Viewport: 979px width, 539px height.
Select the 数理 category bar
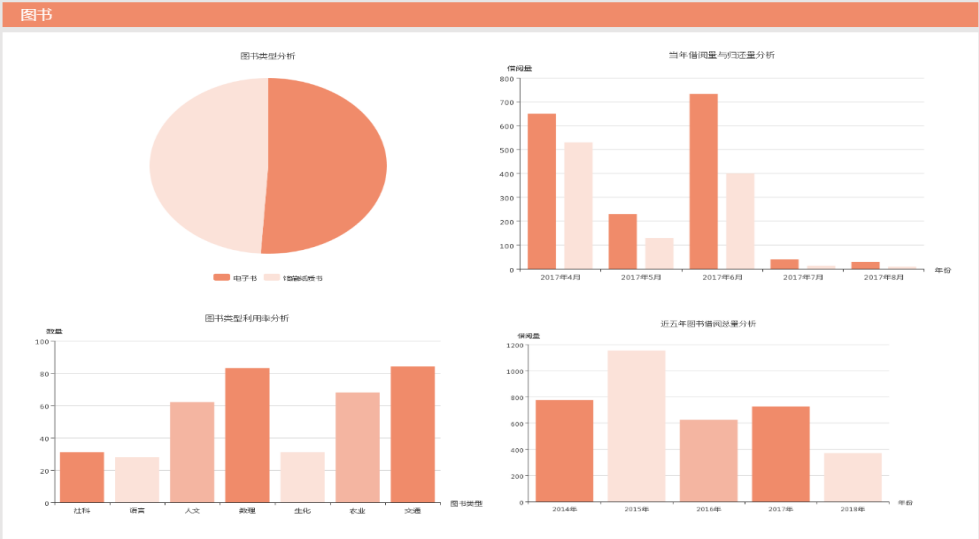(x=247, y=435)
